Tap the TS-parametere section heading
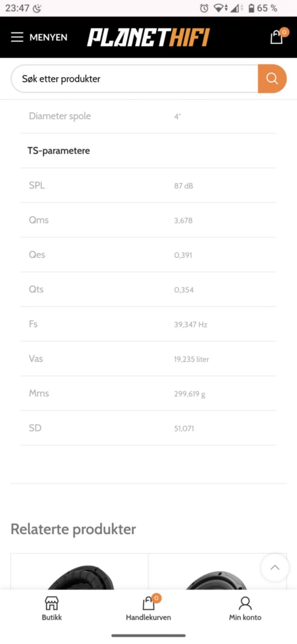Screen dimensions: 297x644 tap(59, 151)
